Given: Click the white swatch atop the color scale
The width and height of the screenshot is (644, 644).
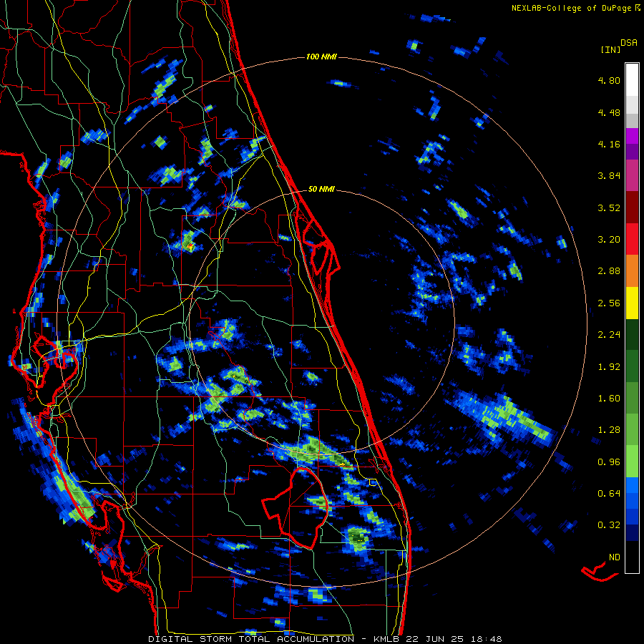Looking at the screenshot, I should click(632, 79).
